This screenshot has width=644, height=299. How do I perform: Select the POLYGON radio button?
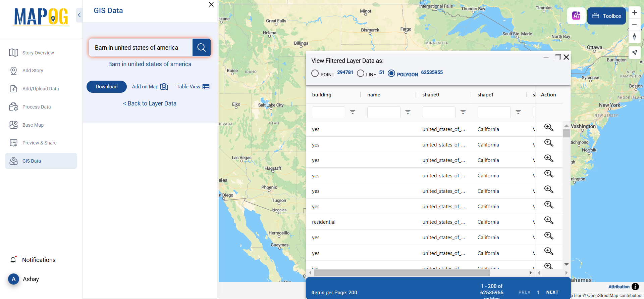point(391,73)
